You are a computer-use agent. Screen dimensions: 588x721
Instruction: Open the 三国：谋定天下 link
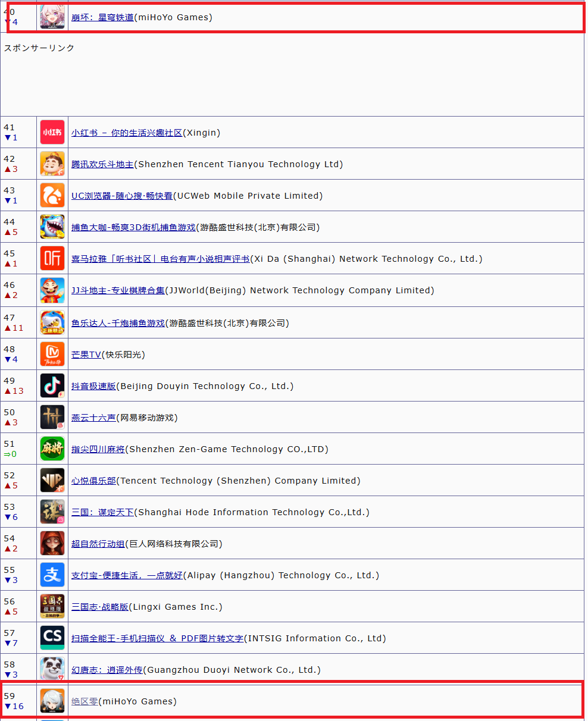coord(102,512)
